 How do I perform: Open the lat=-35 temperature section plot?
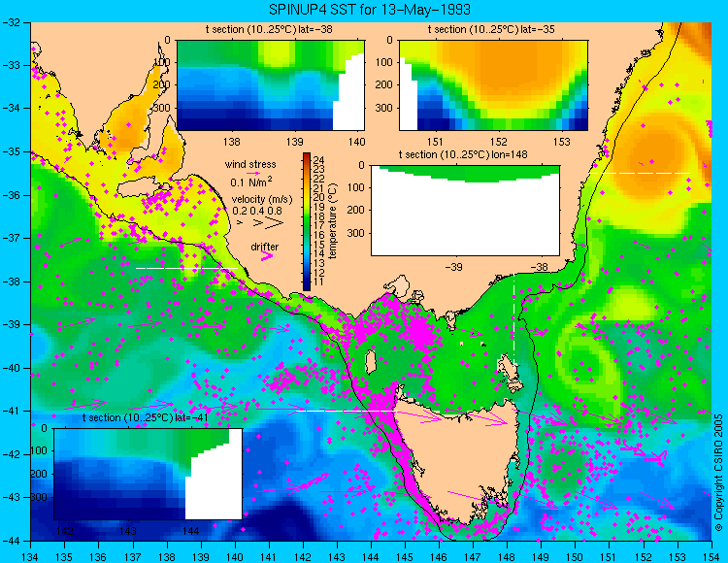pyautogui.click(x=493, y=85)
